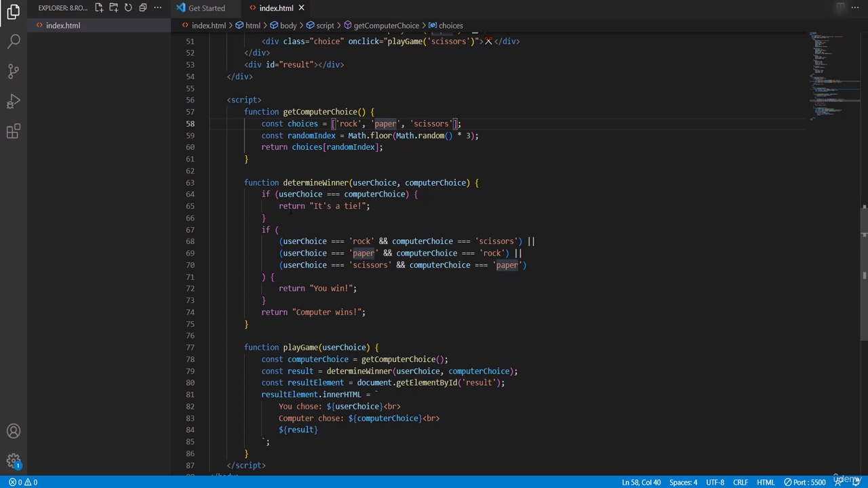This screenshot has height=488, width=868.
Task: Collapse all folders in Explorer
Action: [143, 8]
